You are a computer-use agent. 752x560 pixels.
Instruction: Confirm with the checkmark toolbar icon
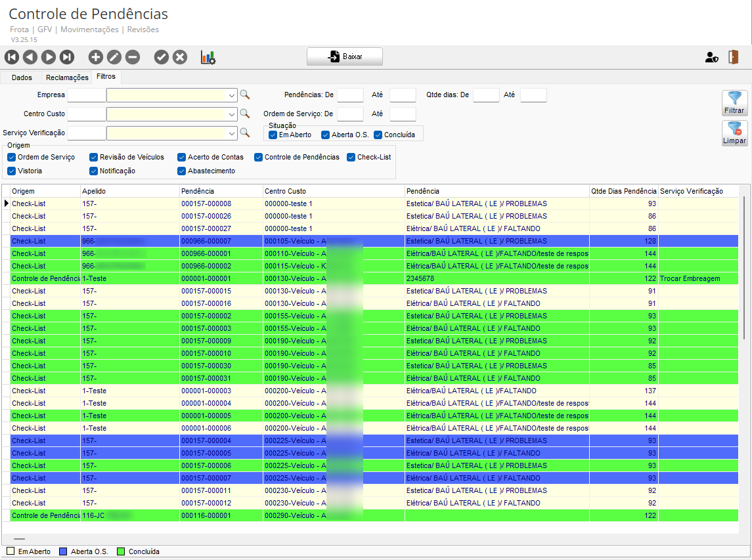[162, 57]
